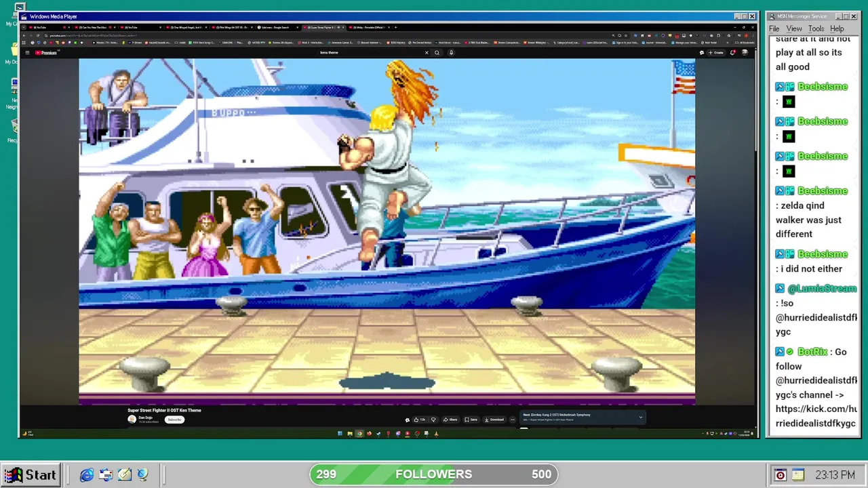The width and height of the screenshot is (868, 488).
Task: Subscribe to Dan Dojo channel
Action: (174, 420)
